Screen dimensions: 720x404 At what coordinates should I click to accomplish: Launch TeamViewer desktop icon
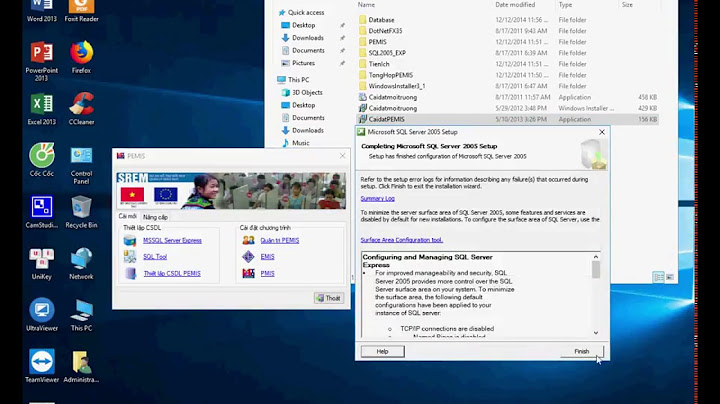click(x=41, y=366)
